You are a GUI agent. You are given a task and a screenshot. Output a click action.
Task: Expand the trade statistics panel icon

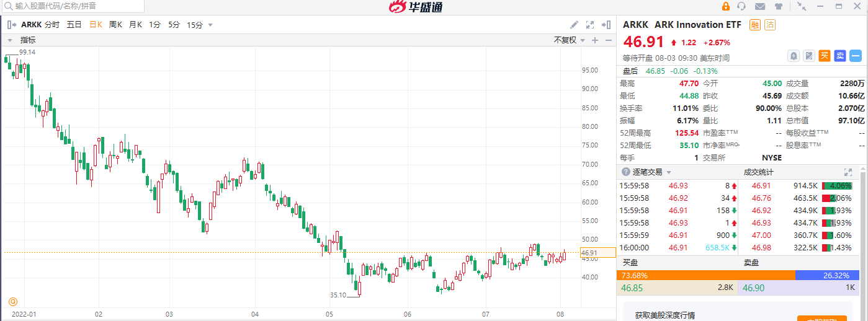[x=848, y=172]
